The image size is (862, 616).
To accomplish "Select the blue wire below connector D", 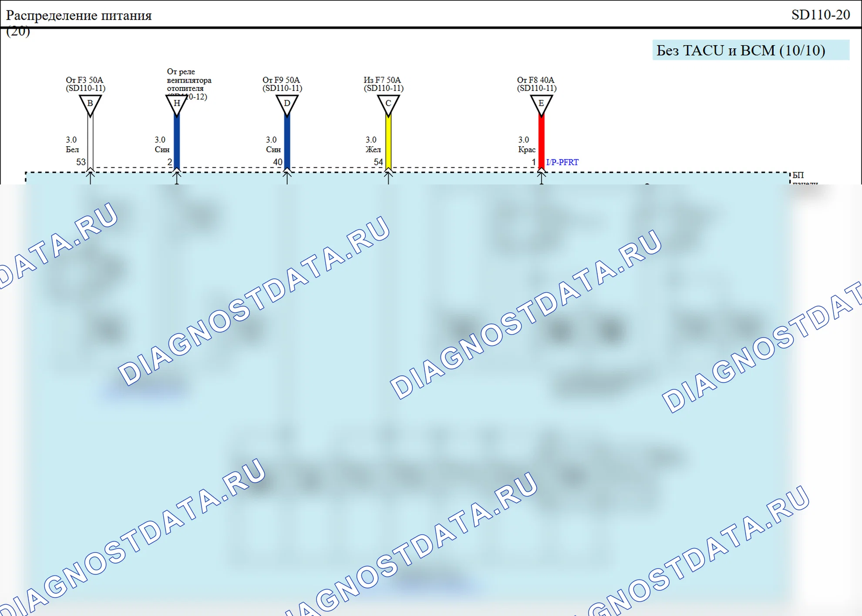I will tap(287, 141).
